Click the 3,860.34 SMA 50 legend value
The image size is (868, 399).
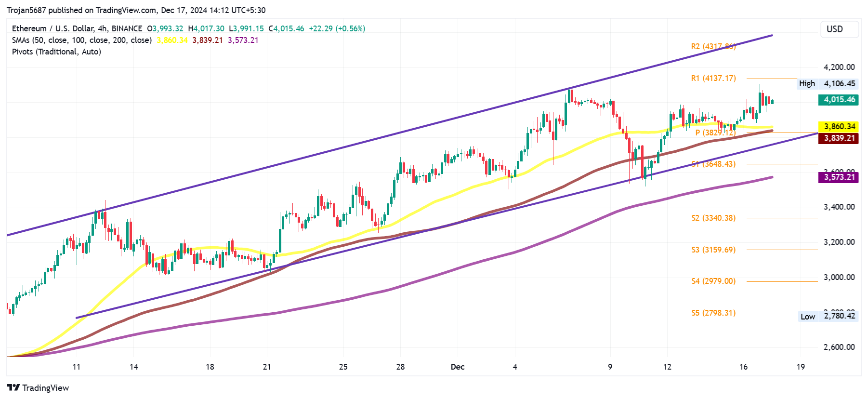coord(172,40)
